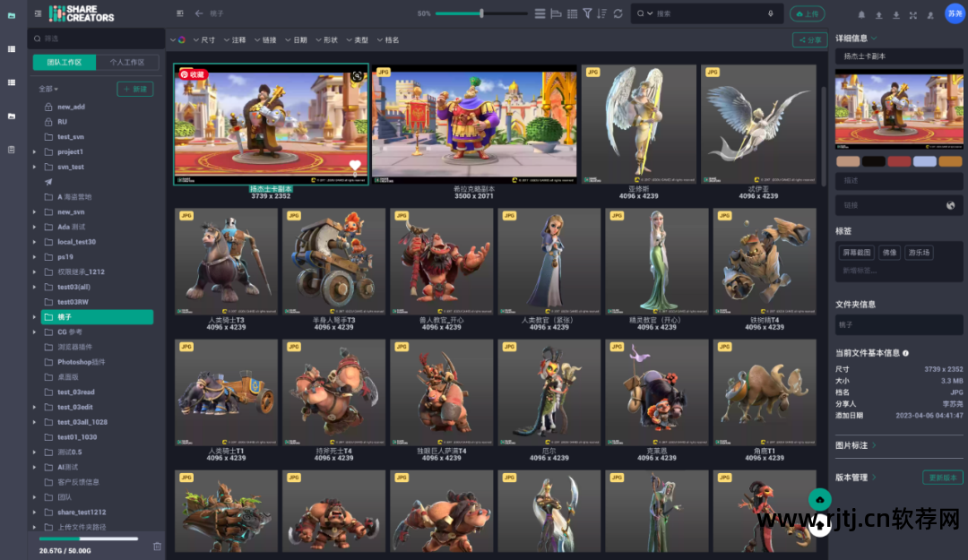Viewport: 968px width, 560px height.
Task: Expand the project1 folder
Action: click(34, 152)
